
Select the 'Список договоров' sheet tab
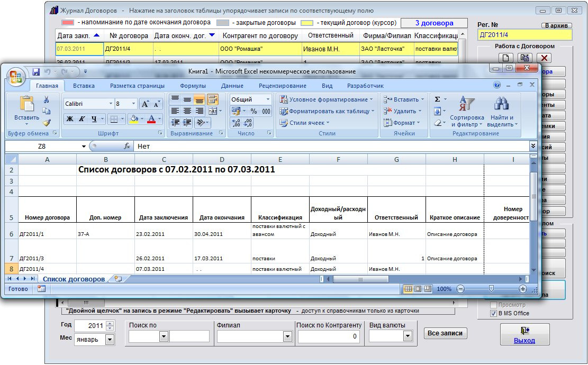(x=74, y=279)
